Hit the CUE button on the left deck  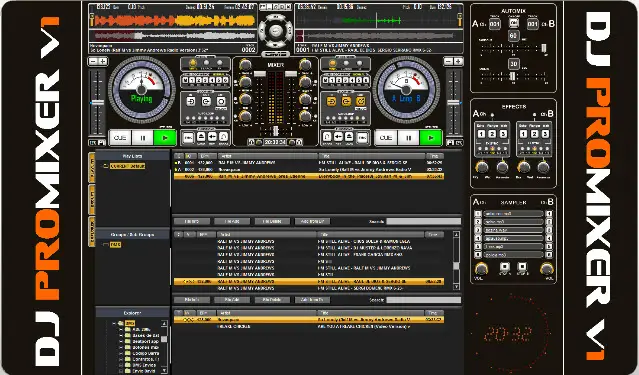pos(120,138)
